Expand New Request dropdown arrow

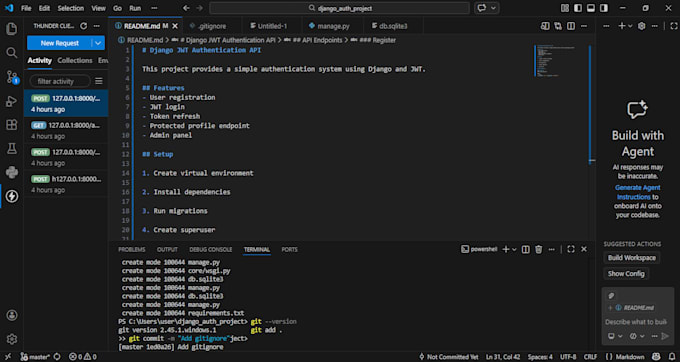point(98,43)
